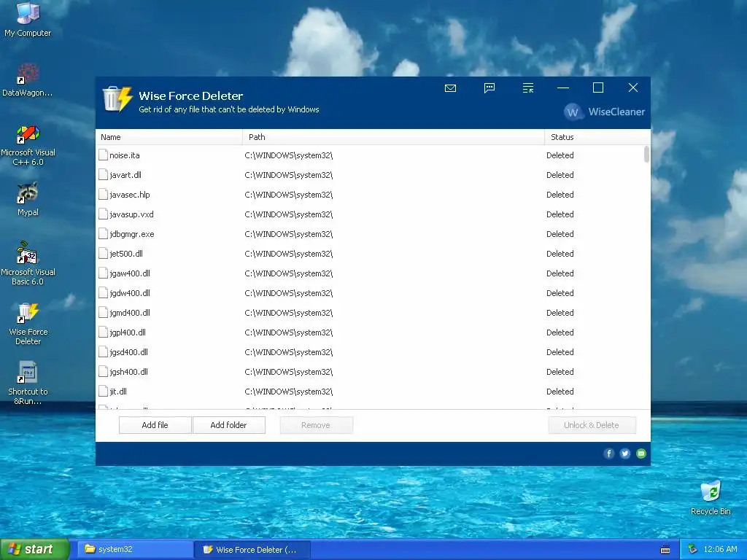
Task: Select the jgmd400.dll file name
Action: [x=130, y=313]
